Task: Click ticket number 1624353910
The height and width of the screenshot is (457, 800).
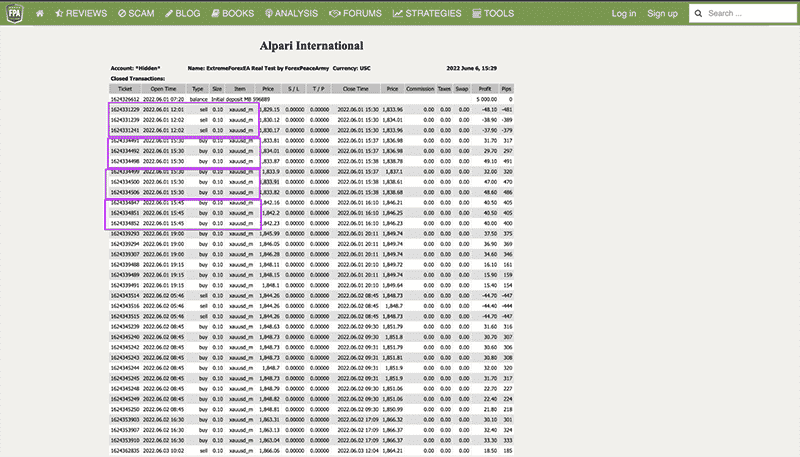Action: (125, 440)
